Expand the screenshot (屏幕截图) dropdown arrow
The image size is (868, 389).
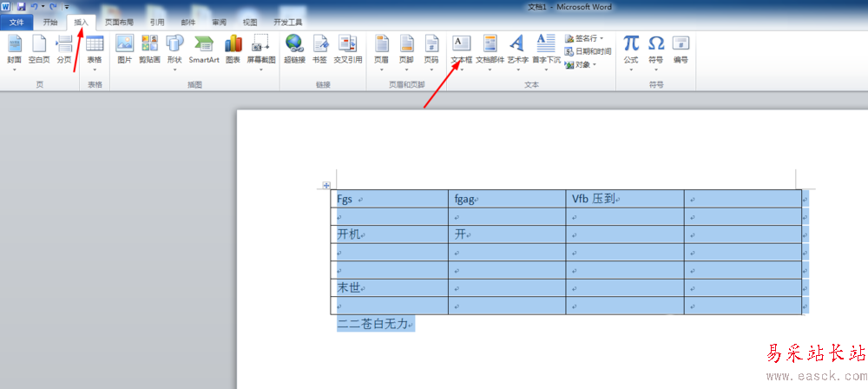(260, 69)
